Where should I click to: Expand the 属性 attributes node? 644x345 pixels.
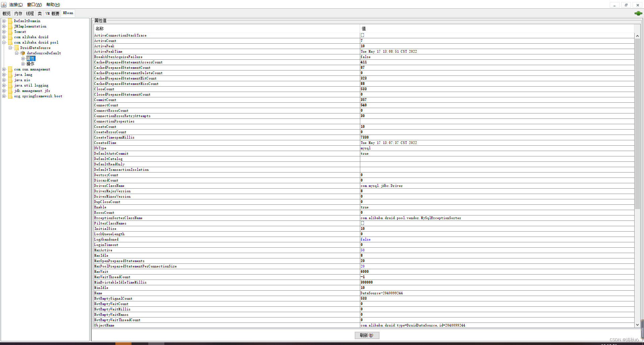(x=23, y=58)
